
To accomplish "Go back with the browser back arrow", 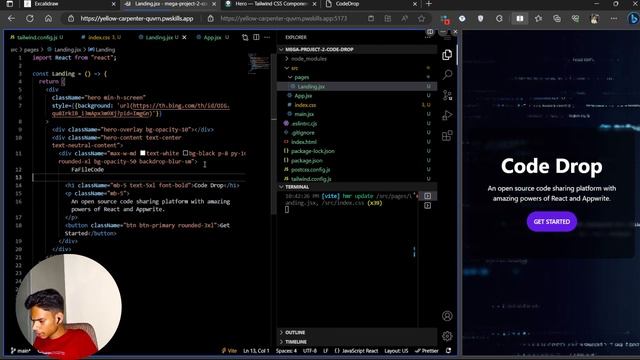I will tap(11, 18).
